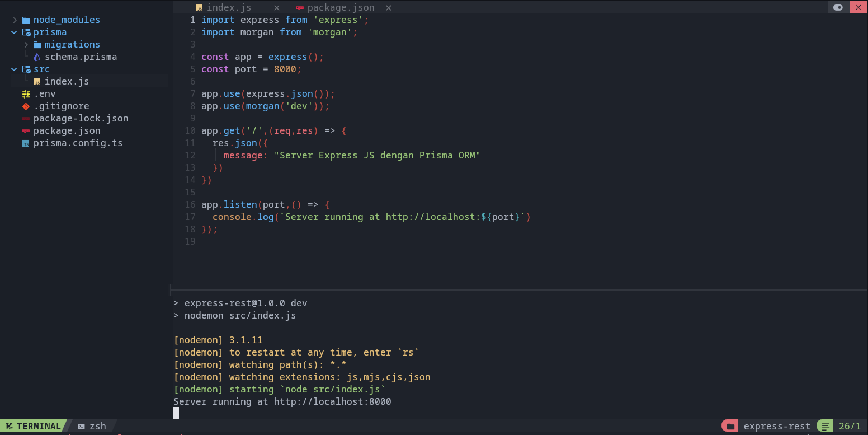This screenshot has width=868, height=435.
Task: Open package.json in the file tree
Action: [x=67, y=131]
